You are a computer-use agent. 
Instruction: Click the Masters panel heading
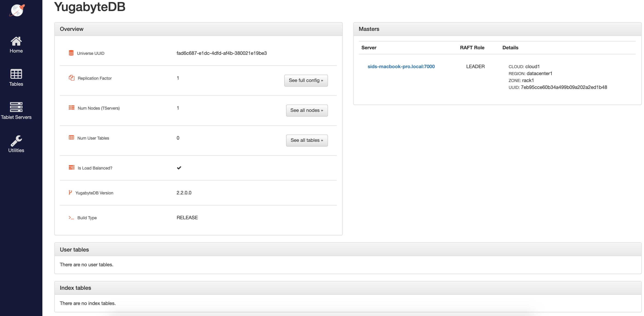(369, 29)
